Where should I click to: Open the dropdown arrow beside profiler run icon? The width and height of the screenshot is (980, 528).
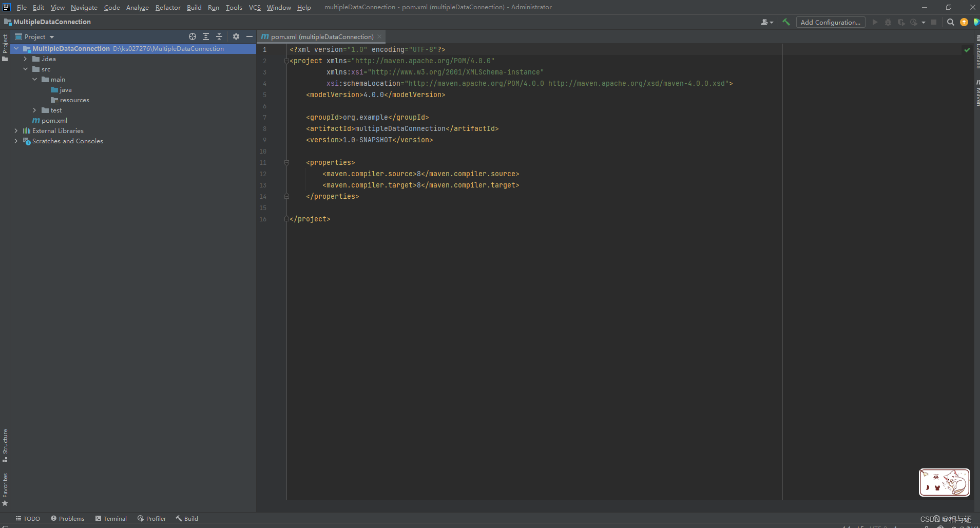tap(924, 22)
